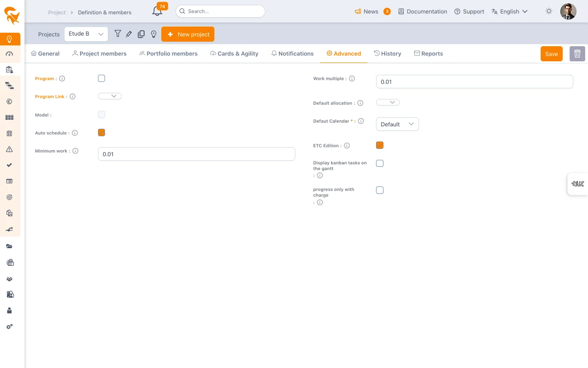Open the pie chart icon in sidebar
The height and width of the screenshot is (368, 588).
[x=10, y=263]
